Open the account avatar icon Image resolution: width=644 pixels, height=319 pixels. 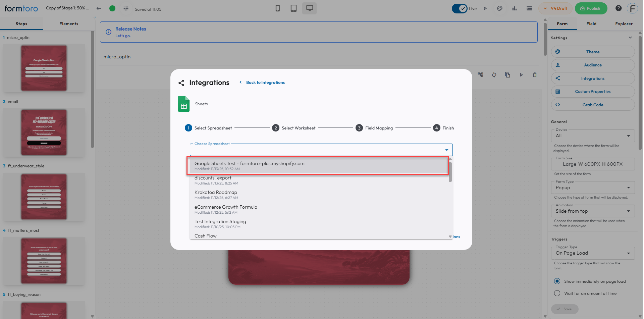pos(633,8)
